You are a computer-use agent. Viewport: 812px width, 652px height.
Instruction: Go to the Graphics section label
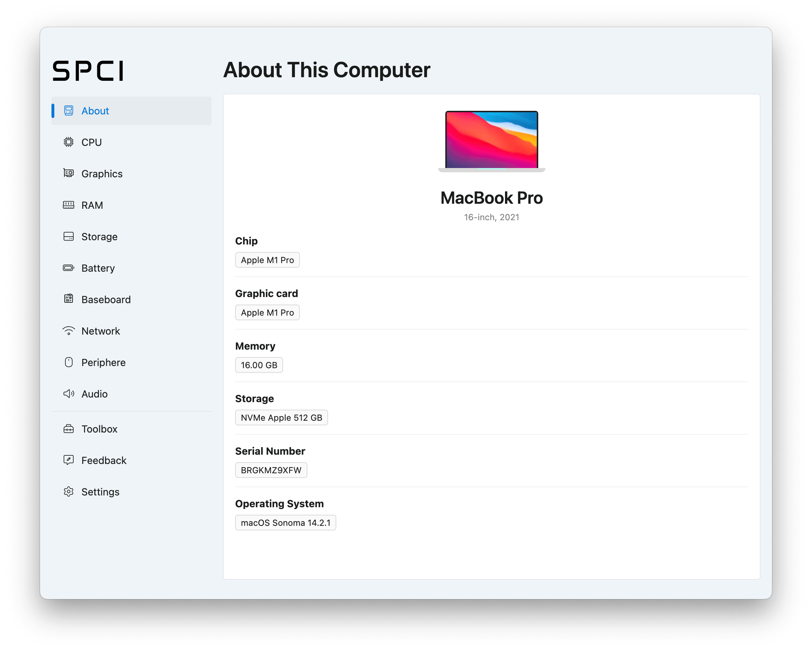click(102, 174)
